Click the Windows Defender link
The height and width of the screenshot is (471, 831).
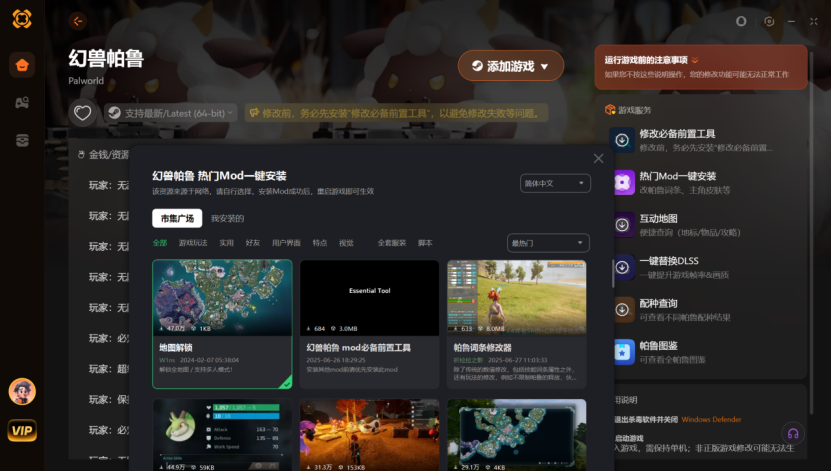pos(711,420)
